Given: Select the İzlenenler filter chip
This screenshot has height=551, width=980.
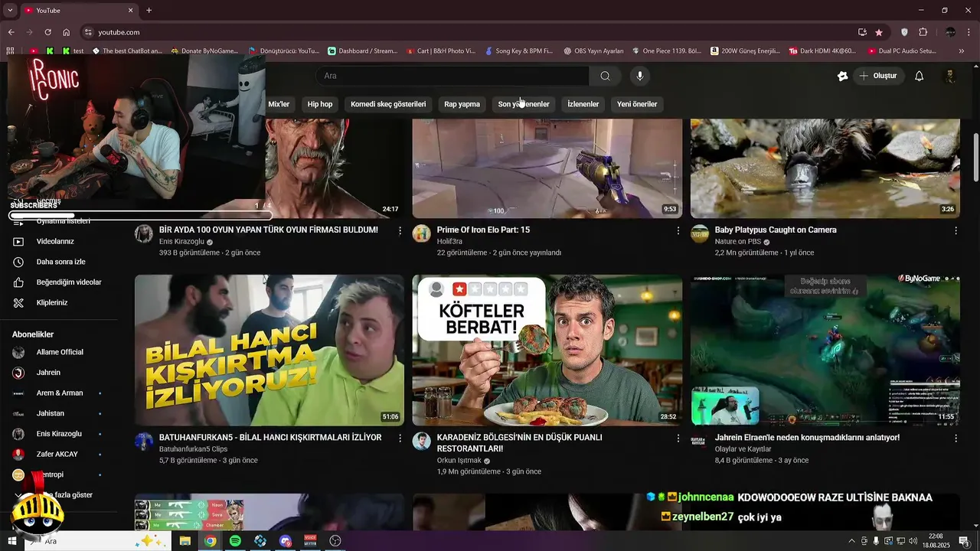Looking at the screenshot, I should 583,104.
